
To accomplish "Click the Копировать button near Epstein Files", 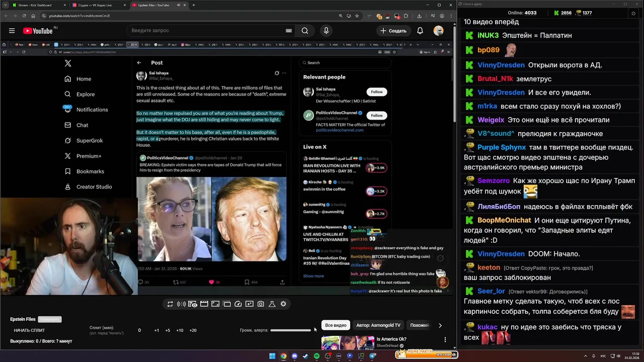I will point(49,319).
